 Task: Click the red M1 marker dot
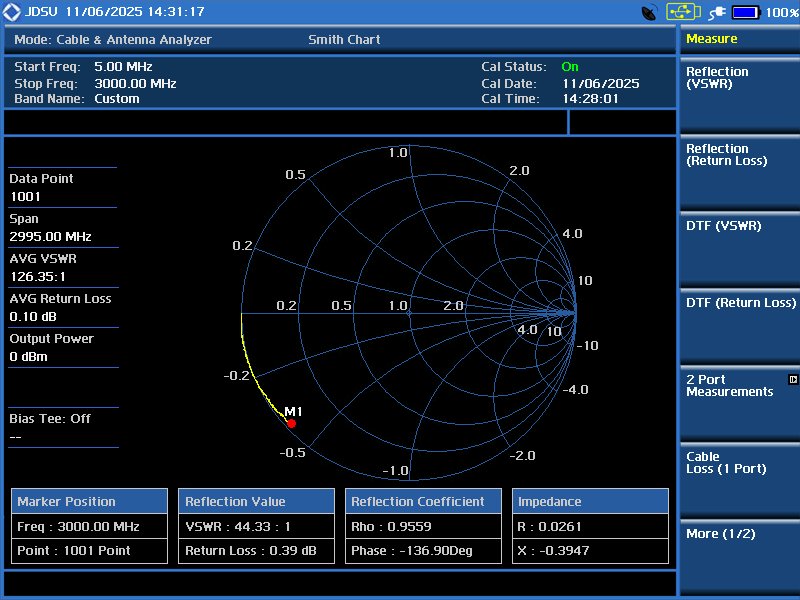tap(291, 423)
